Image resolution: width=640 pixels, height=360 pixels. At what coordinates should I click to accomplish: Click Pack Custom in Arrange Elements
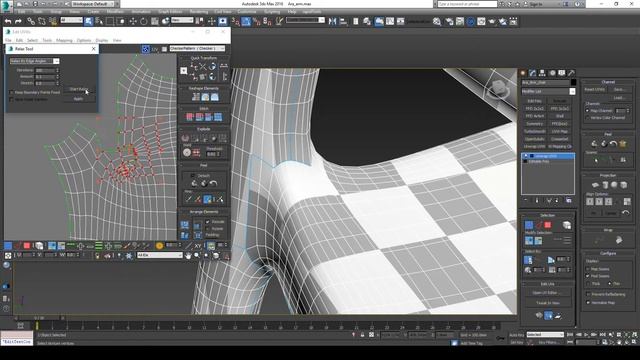click(x=184, y=225)
